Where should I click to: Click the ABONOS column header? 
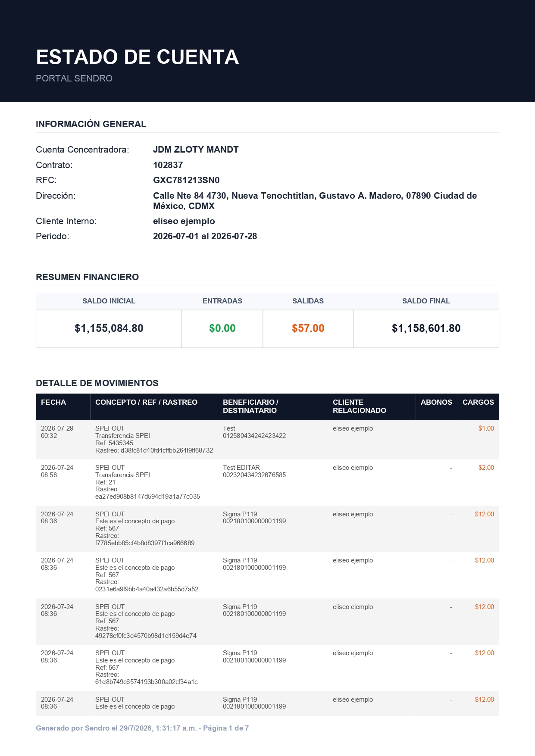tap(436, 402)
